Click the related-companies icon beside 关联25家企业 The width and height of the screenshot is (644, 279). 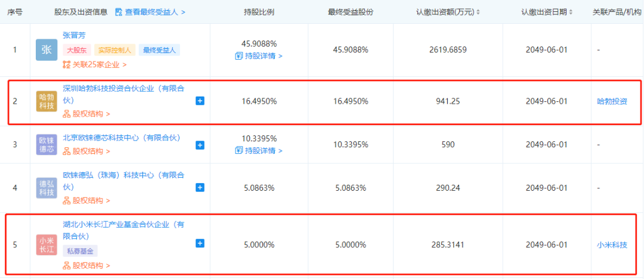(x=67, y=64)
